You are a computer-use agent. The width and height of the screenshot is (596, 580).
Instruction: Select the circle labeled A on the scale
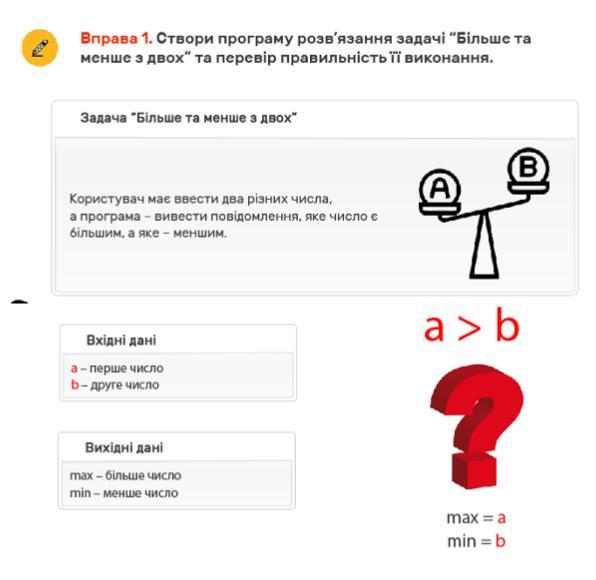[x=440, y=187]
